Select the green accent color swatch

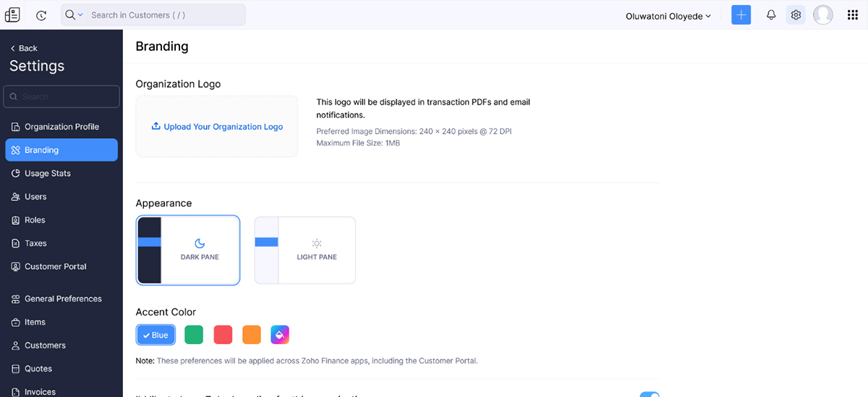click(194, 335)
